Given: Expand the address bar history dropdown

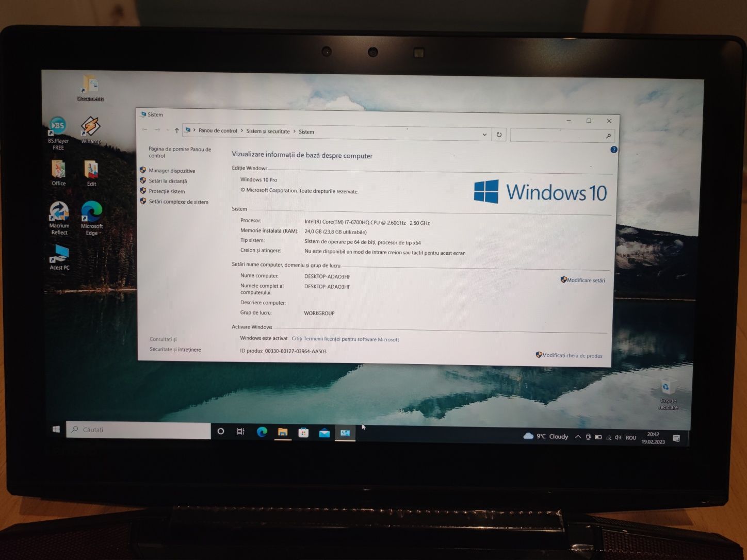Looking at the screenshot, I should click(x=484, y=134).
